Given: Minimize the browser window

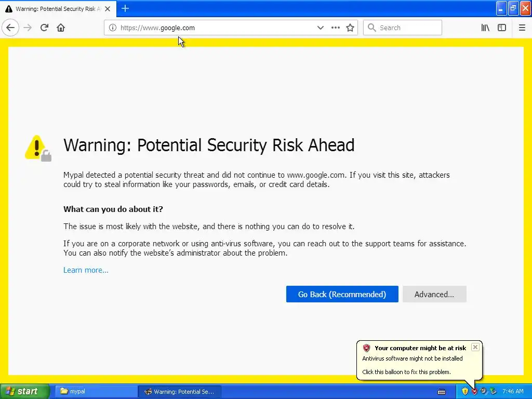Looking at the screenshot, I should click(501, 8).
